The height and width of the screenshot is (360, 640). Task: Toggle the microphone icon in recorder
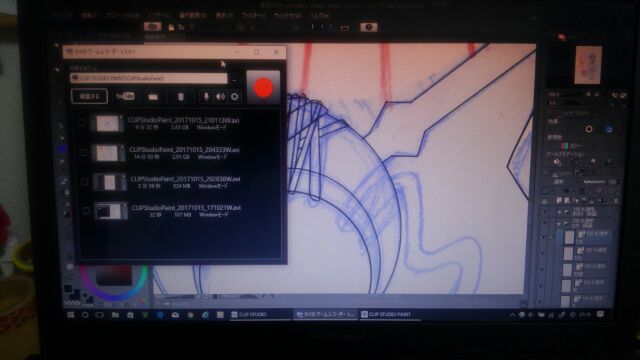(206, 97)
